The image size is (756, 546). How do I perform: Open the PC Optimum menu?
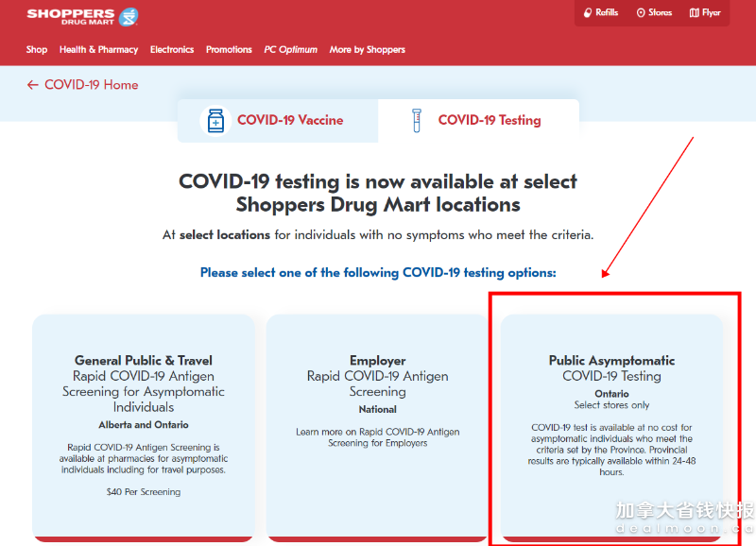[291, 50]
